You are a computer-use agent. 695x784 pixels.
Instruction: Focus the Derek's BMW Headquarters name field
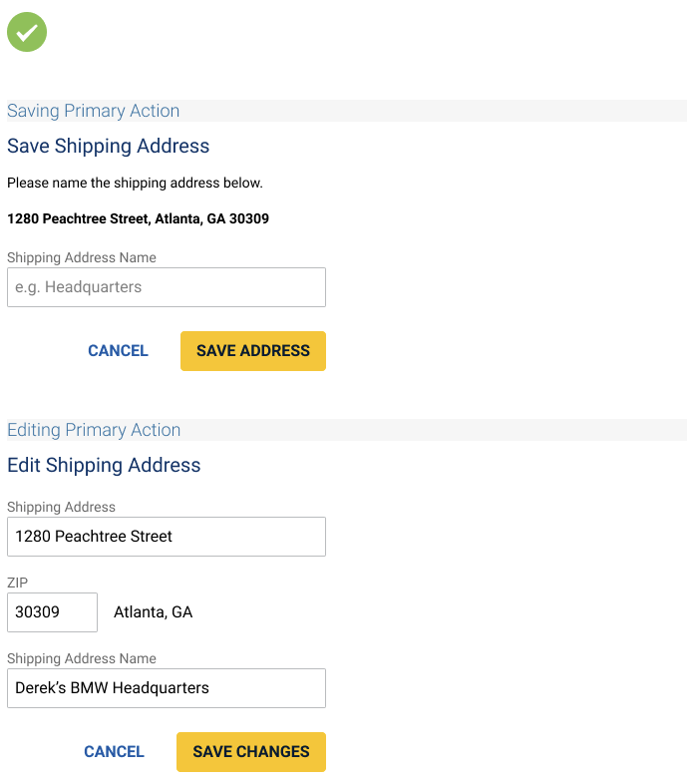coord(167,688)
